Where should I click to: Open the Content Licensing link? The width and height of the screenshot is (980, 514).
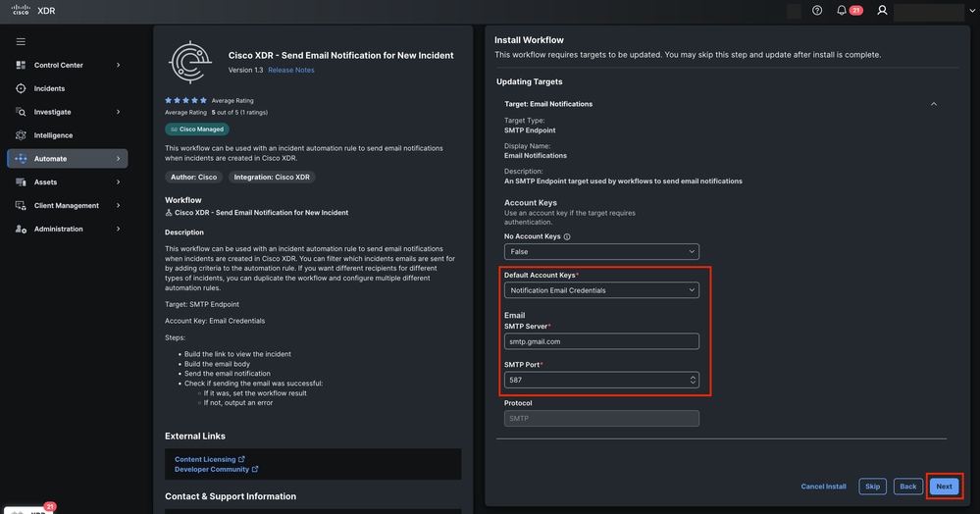tap(205, 459)
